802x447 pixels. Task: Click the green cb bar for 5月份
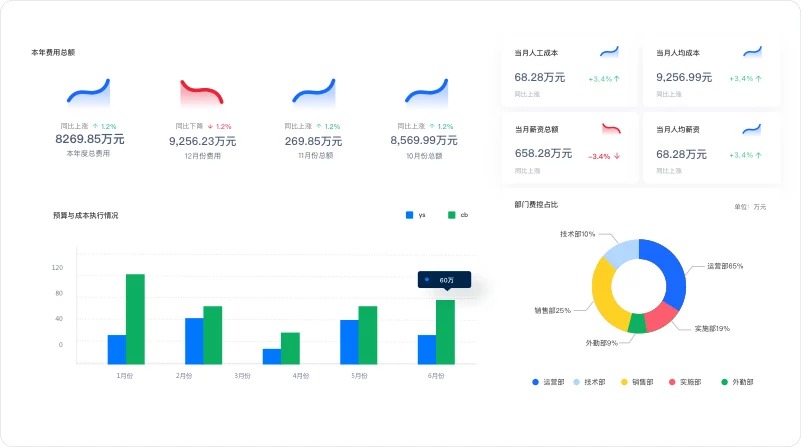[368, 335]
